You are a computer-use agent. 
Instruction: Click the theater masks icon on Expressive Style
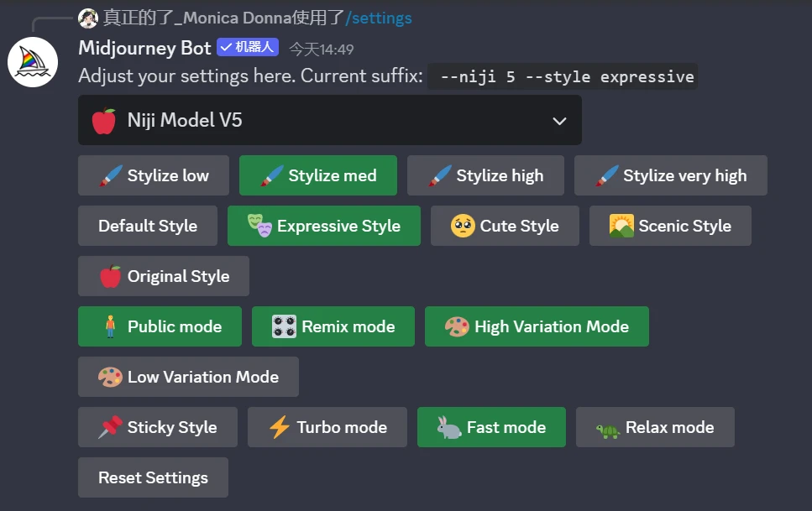tap(259, 226)
